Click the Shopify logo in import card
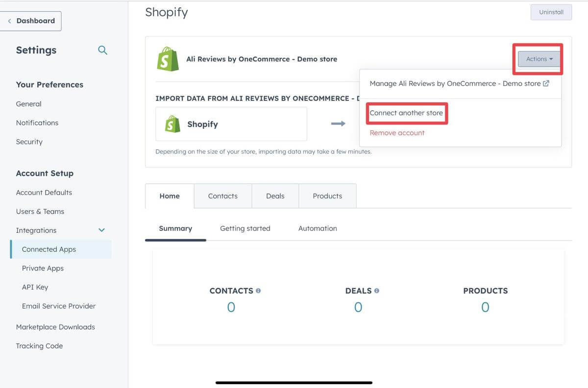Screen dimensions: 588x388 point(172,124)
